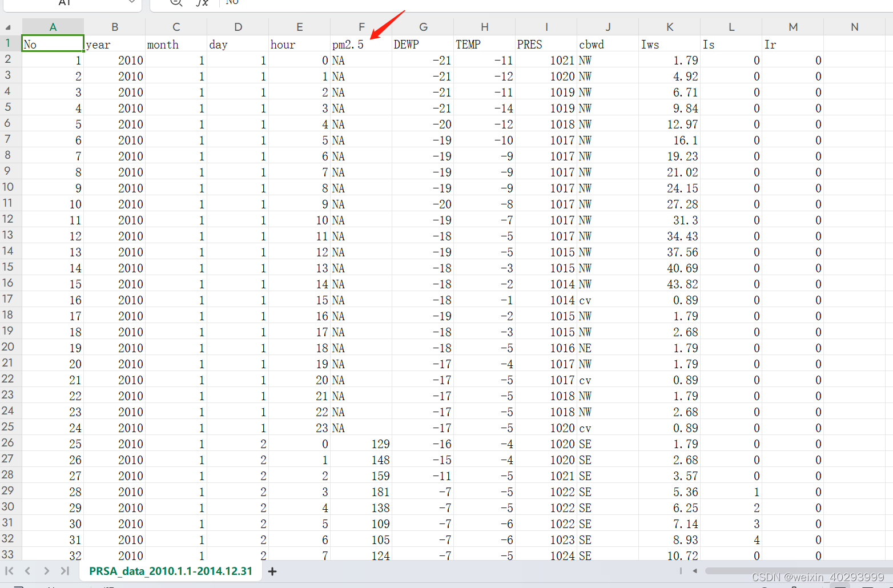Click pm2.5 value 148

click(361, 460)
